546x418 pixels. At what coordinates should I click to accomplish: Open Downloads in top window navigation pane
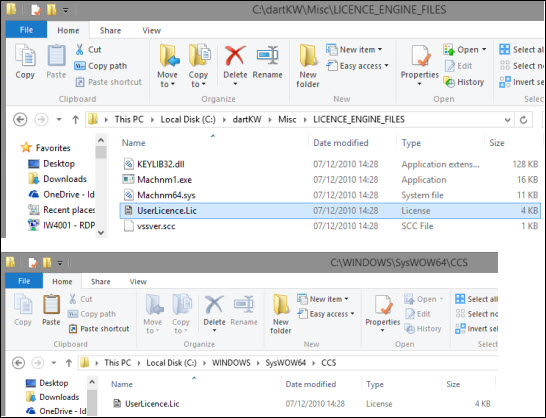[x=65, y=179]
